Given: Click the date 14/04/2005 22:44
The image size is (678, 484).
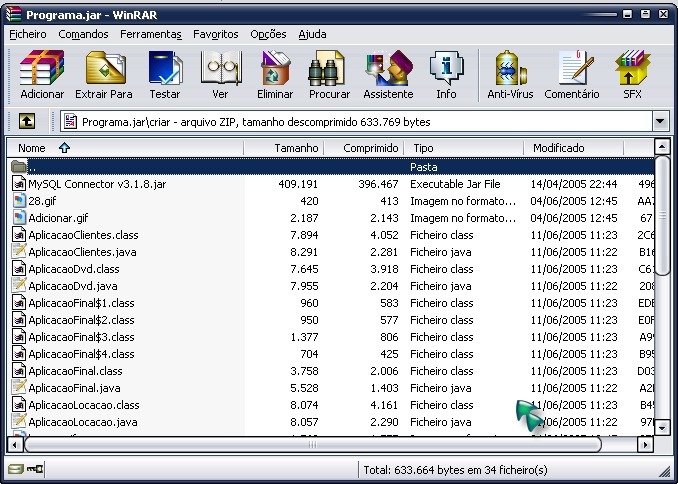Looking at the screenshot, I should click(574, 184).
